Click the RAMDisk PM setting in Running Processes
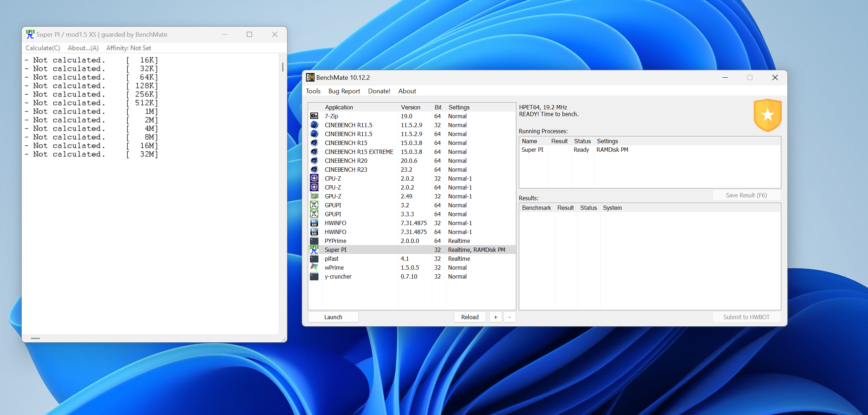The image size is (868, 415). (x=612, y=150)
